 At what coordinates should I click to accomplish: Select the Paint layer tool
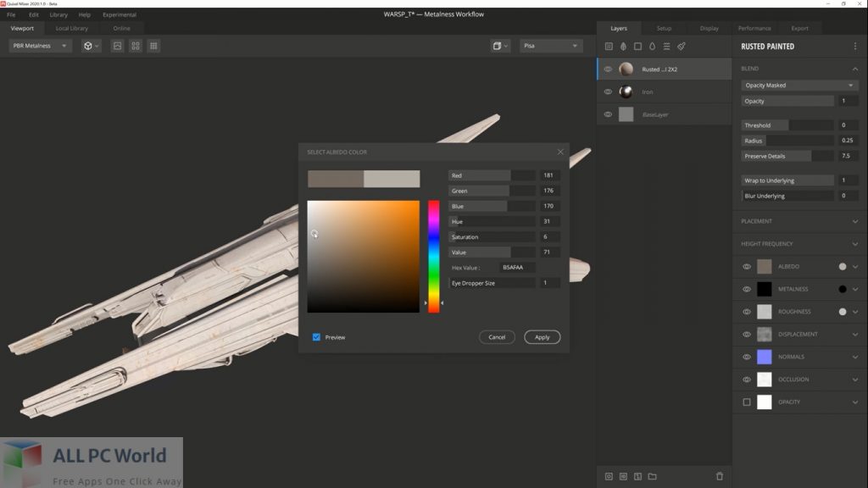[682, 47]
